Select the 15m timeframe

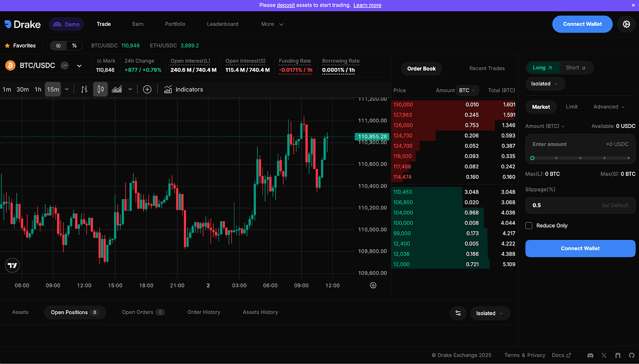(53, 89)
